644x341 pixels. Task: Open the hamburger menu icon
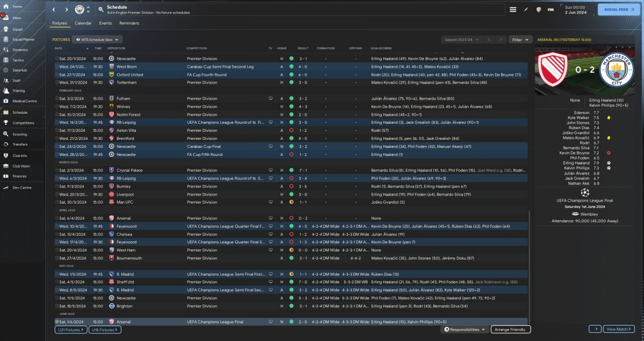pyautogui.click(x=513, y=10)
